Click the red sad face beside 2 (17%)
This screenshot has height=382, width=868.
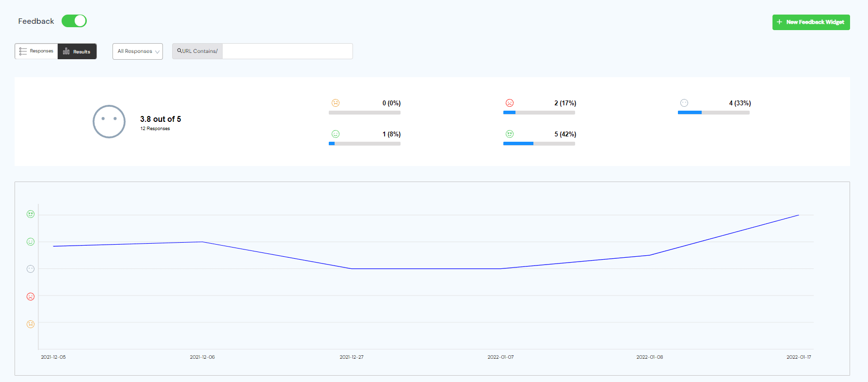[510, 103]
